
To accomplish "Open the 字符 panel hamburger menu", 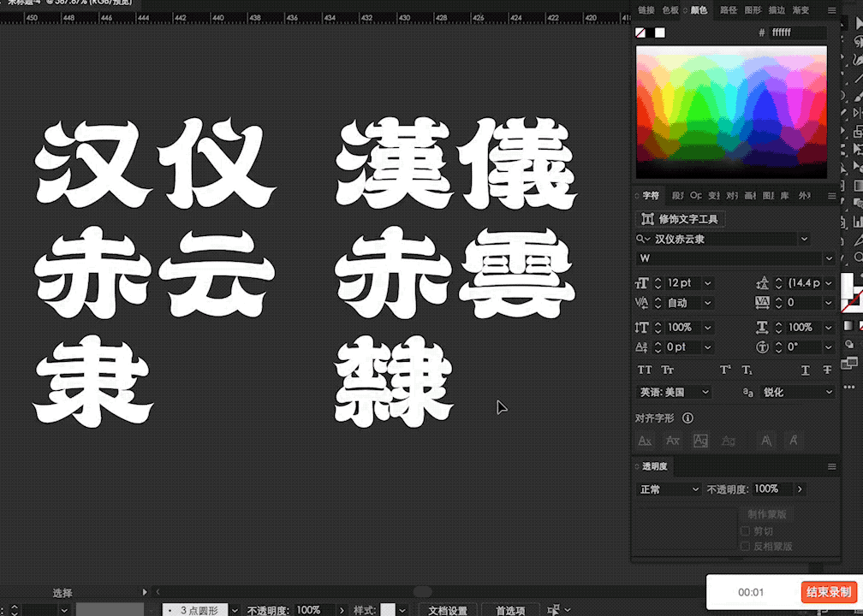I will [x=831, y=196].
